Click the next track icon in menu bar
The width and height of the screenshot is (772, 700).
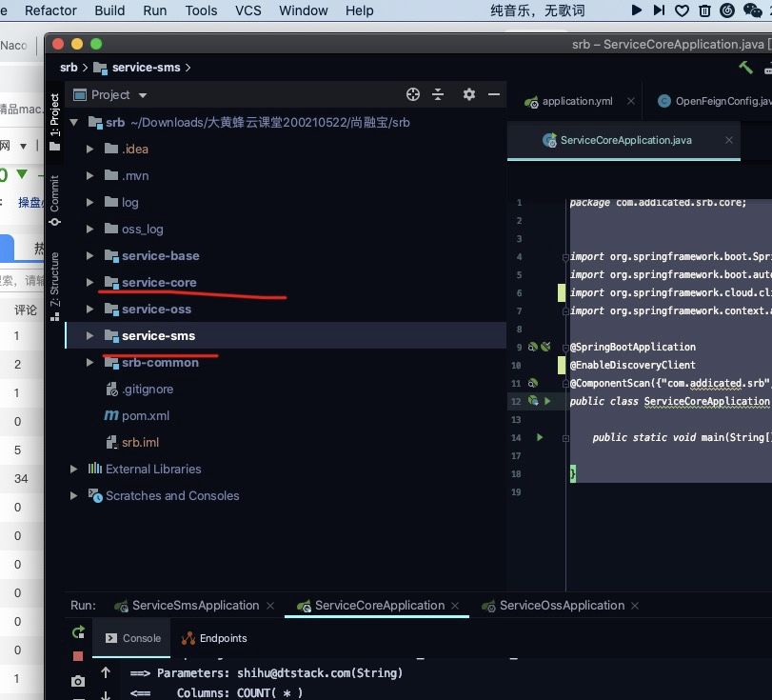tap(659, 10)
